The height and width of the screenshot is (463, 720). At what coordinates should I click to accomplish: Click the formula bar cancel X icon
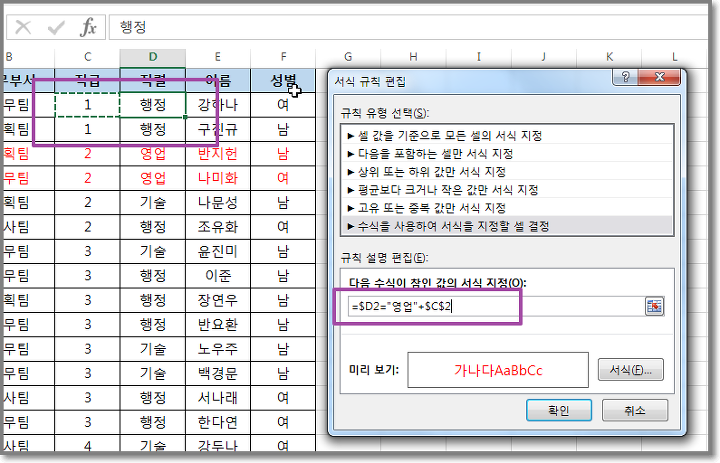[x=23, y=28]
